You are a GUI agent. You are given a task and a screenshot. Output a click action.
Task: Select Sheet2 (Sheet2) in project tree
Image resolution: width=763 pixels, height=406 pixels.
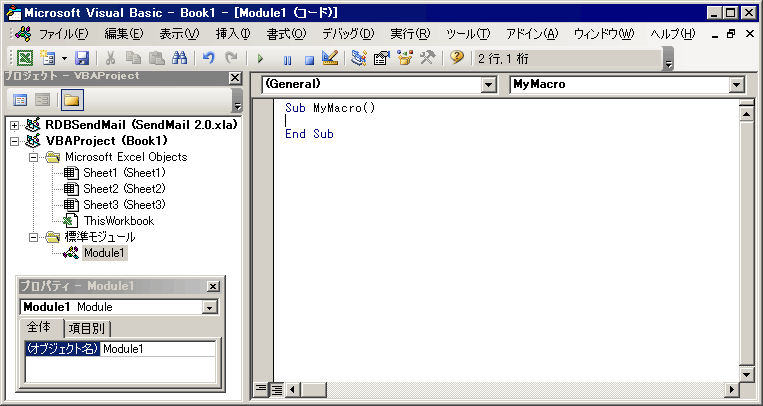tap(124, 189)
